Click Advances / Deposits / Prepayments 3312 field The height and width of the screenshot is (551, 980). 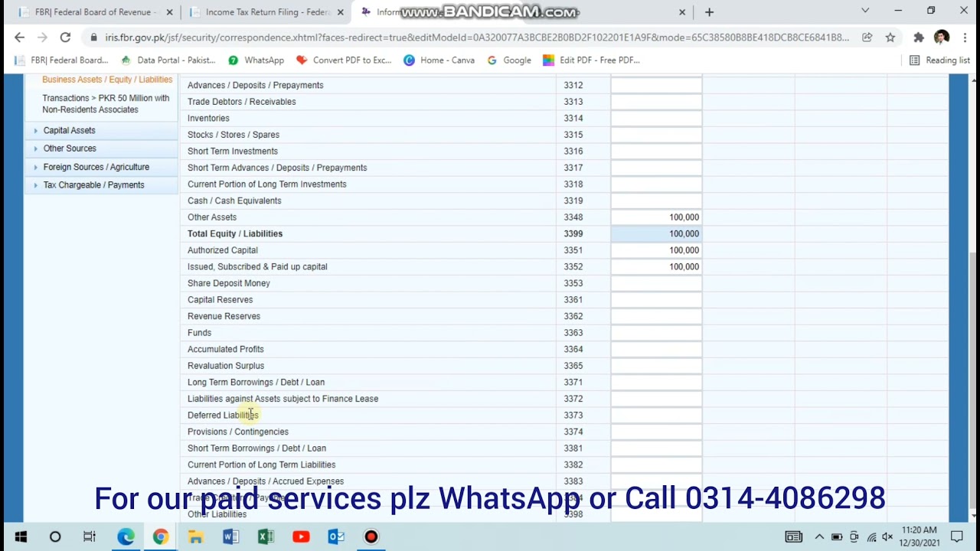pyautogui.click(x=656, y=85)
